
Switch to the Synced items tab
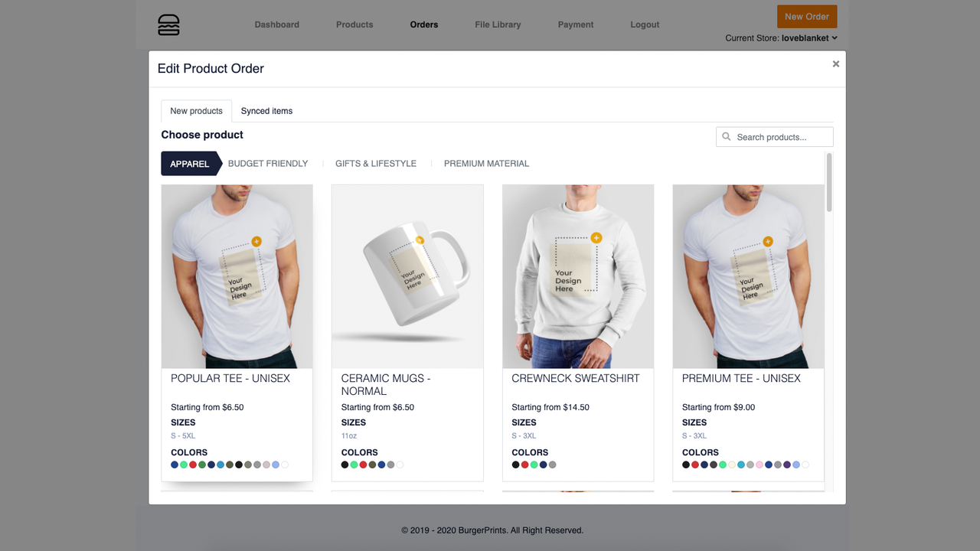pyautogui.click(x=266, y=110)
